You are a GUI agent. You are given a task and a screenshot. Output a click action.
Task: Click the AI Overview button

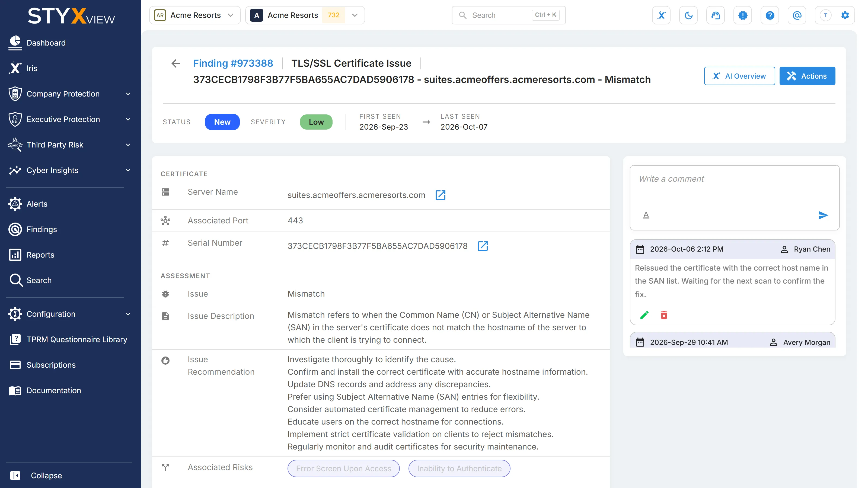[739, 76]
